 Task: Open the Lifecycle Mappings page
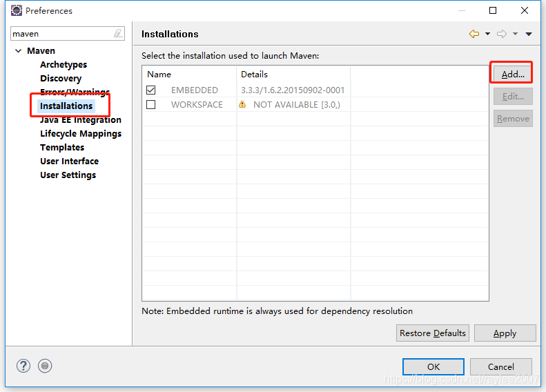[81, 134]
